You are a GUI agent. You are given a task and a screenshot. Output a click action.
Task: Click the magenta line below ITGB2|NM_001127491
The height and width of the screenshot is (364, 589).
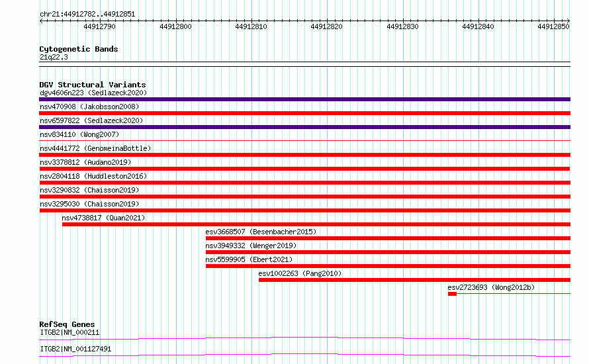[x=304, y=355]
